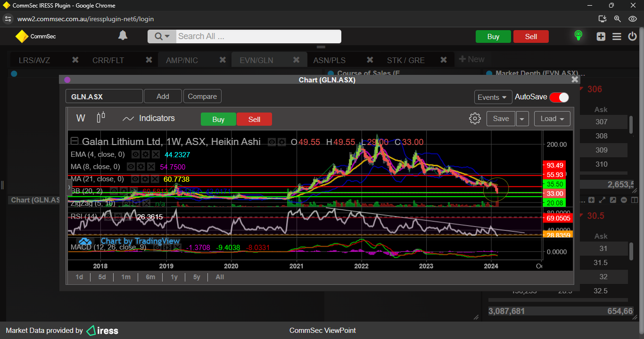Open the Save options dropdown arrow
This screenshot has height=339, width=644.
tap(522, 119)
